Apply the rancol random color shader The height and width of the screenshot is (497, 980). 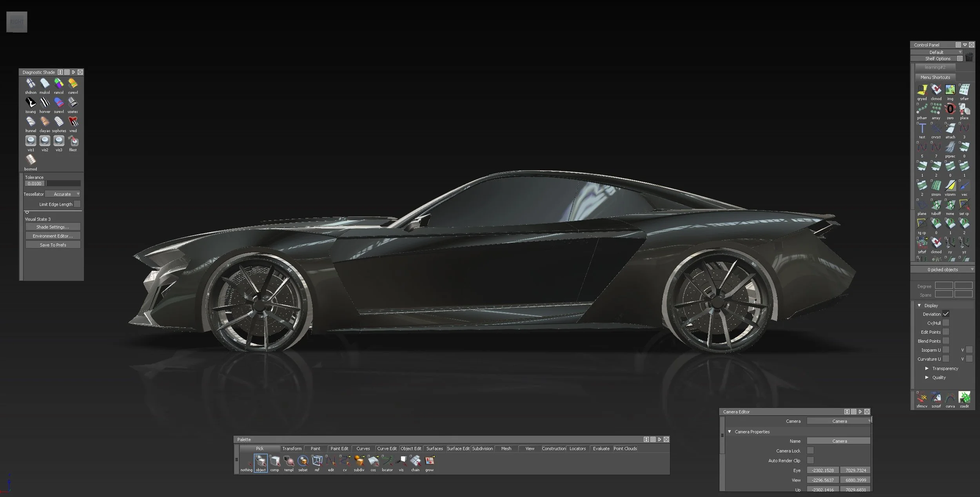point(59,83)
